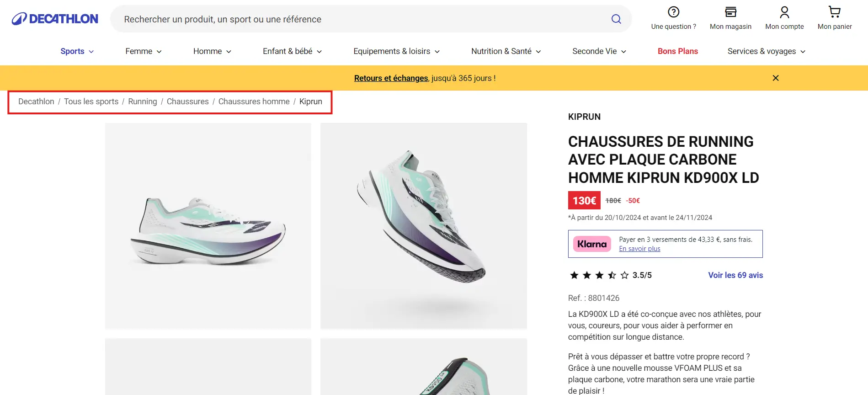Open the Mon compte account icon
The width and height of the screenshot is (868, 395).
coord(784,12)
